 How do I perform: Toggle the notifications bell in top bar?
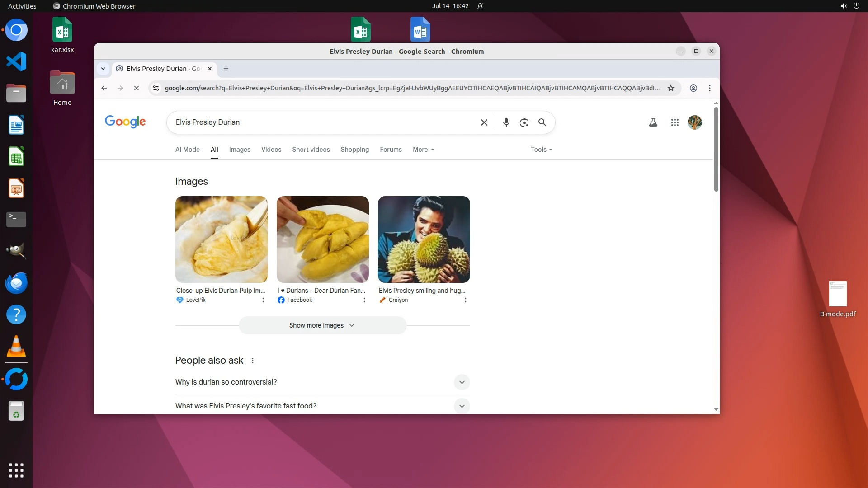(x=480, y=6)
